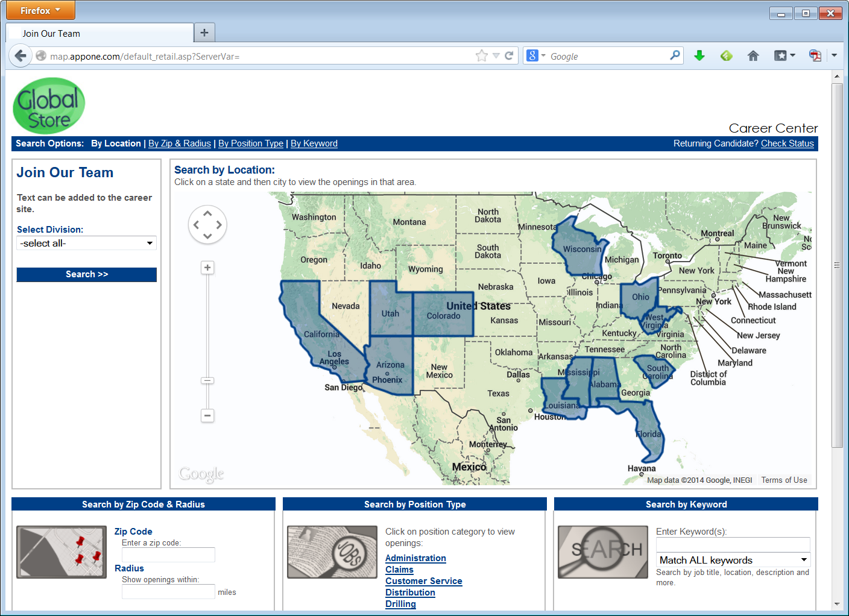Click the Radius miles input field

(x=168, y=592)
